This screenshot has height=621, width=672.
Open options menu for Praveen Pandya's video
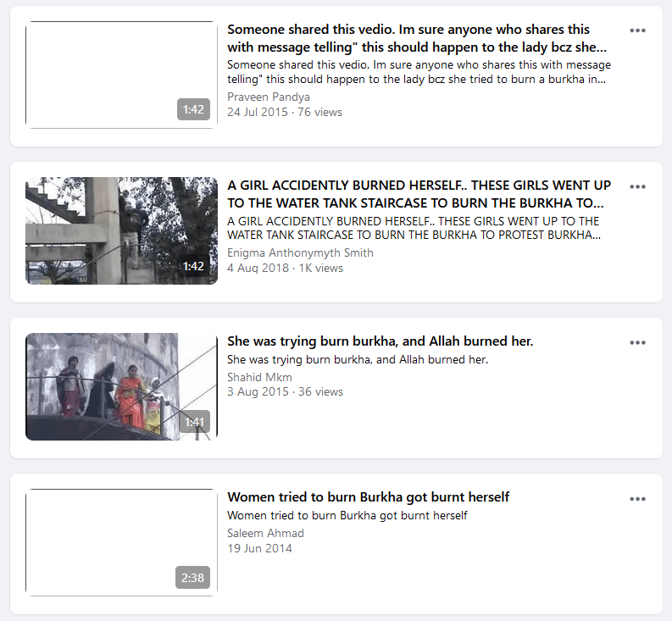click(637, 30)
